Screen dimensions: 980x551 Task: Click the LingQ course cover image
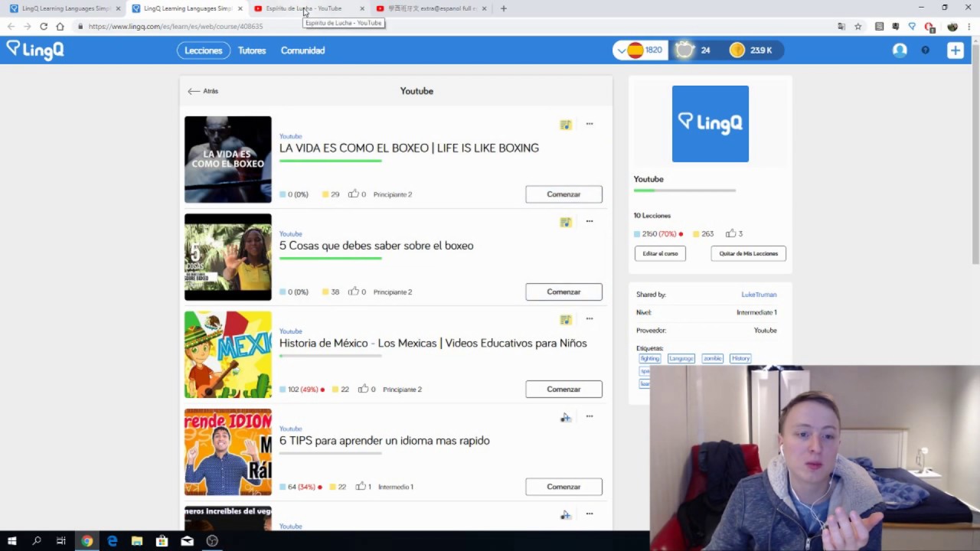710,124
